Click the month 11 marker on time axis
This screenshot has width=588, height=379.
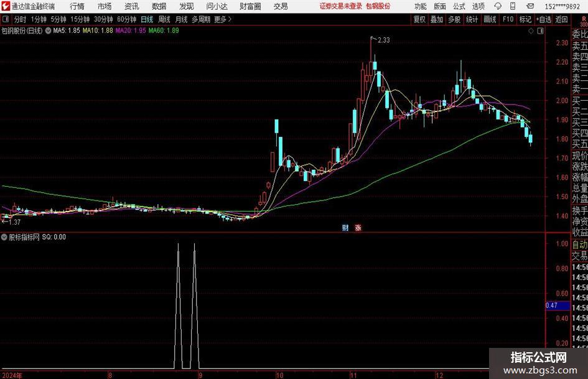[353, 375]
